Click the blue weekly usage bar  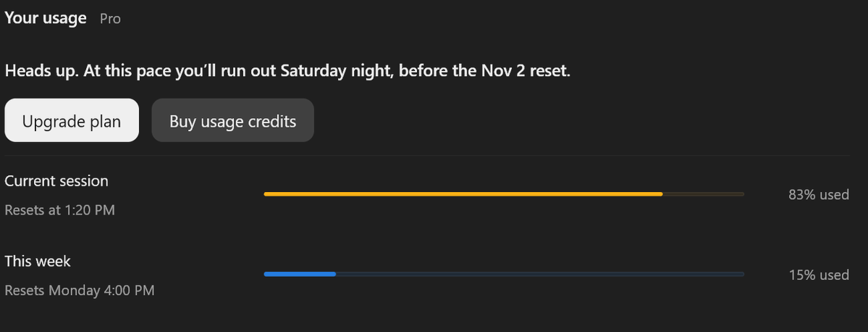click(x=504, y=274)
